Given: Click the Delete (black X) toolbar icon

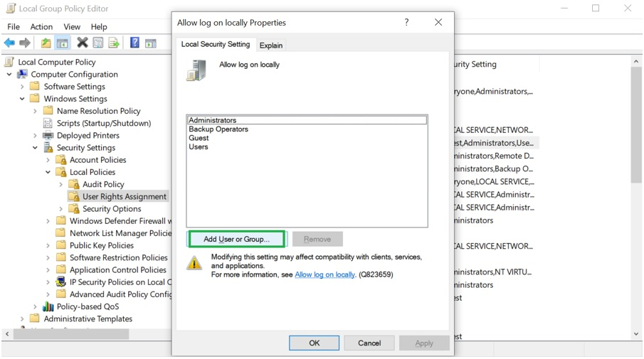Looking at the screenshot, I should point(83,43).
